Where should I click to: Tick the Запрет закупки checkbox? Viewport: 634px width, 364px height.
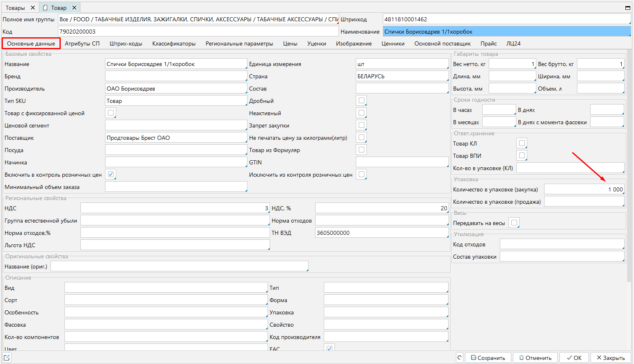(361, 125)
